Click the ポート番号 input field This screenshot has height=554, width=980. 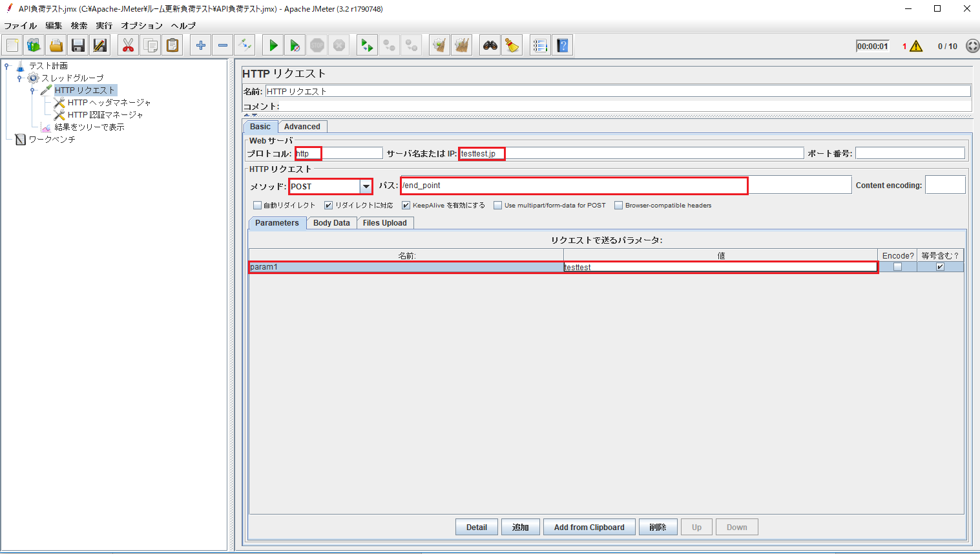tap(910, 153)
